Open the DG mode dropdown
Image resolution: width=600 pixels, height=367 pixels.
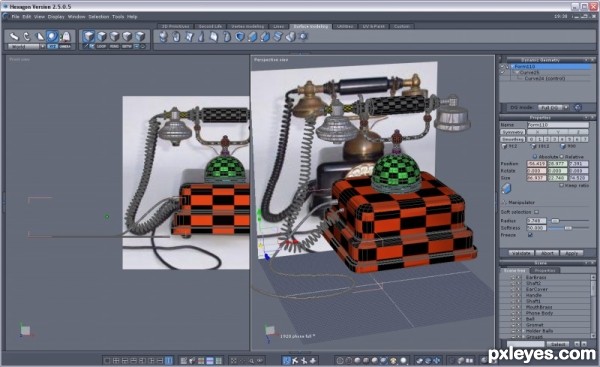tap(553, 108)
